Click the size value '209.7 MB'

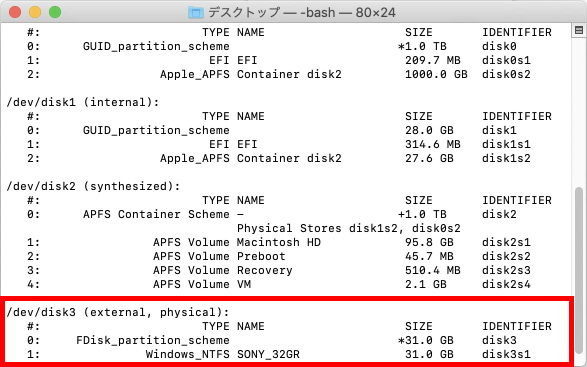(433, 60)
